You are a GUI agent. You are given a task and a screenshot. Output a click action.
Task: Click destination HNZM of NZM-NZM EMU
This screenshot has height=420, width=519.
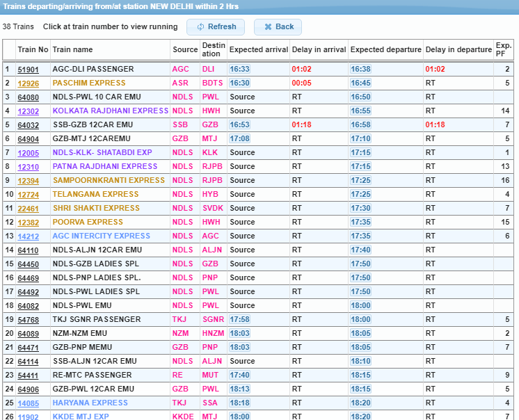click(213, 333)
